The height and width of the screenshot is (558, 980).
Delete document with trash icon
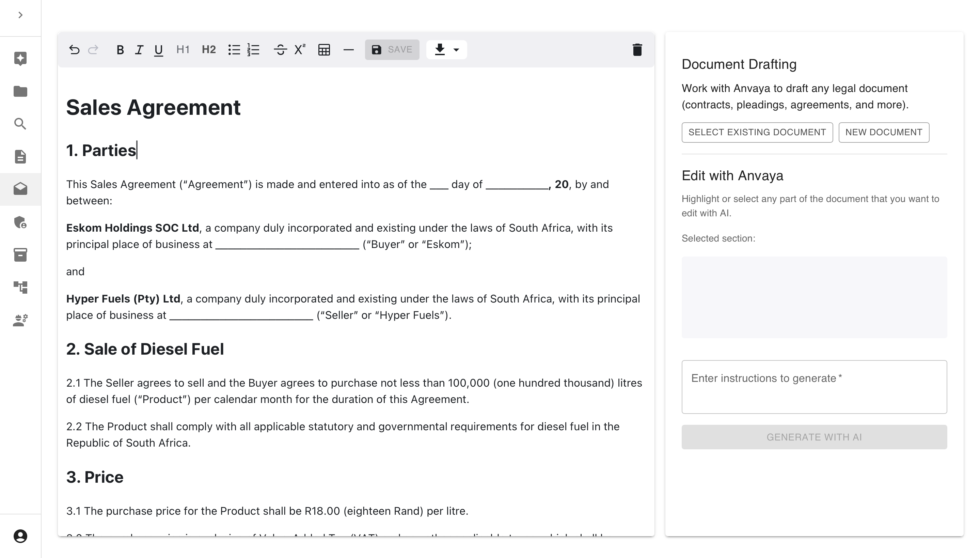point(637,50)
